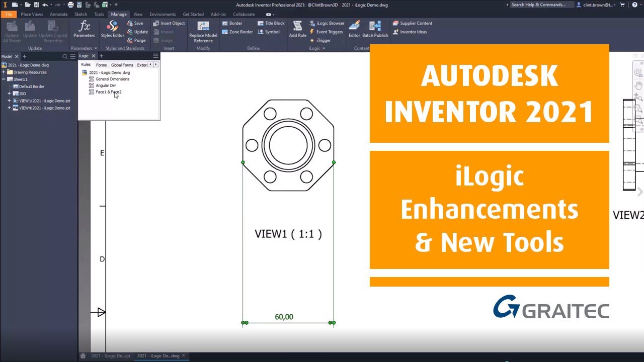Screen dimensions: 644x362
Task: Switch to the Annotate ribbon tab
Action: pyautogui.click(x=58, y=14)
